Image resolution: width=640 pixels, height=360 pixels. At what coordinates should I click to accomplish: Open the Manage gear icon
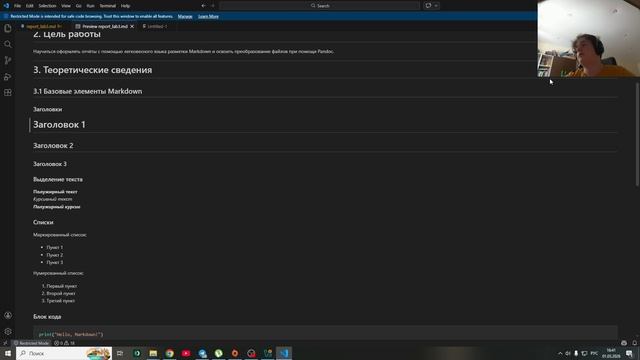coord(8,331)
